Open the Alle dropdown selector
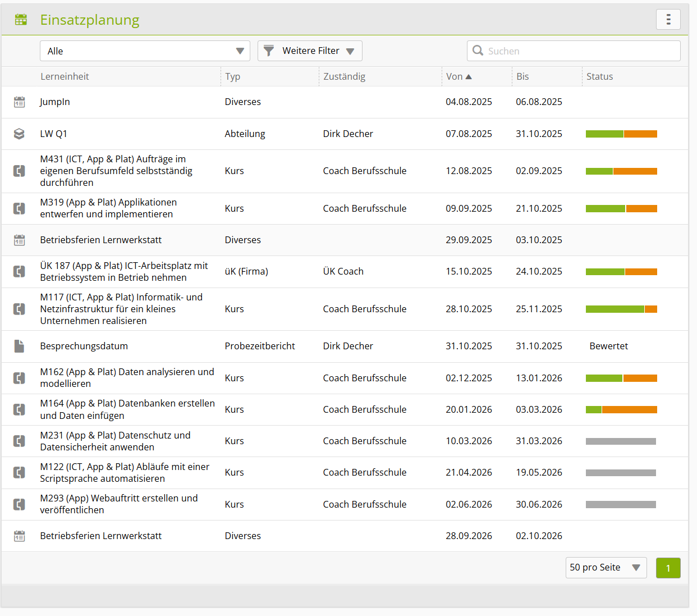 pyautogui.click(x=145, y=51)
